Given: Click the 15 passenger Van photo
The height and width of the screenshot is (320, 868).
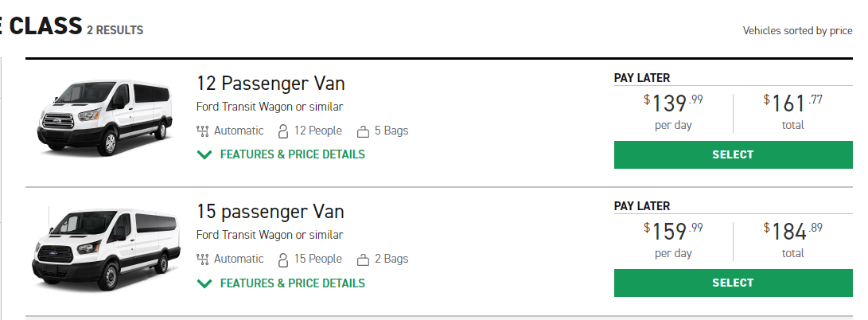Looking at the screenshot, I should tap(106, 249).
